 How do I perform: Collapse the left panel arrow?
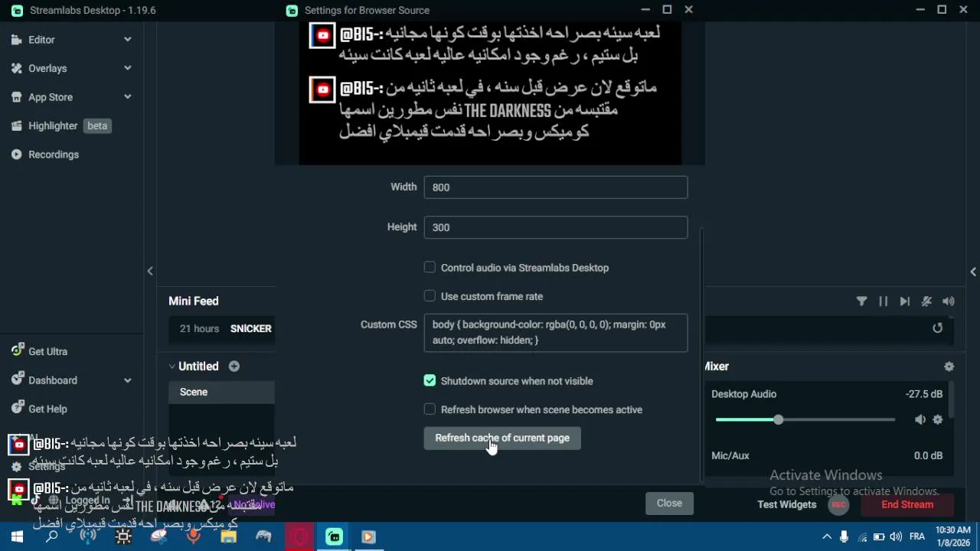pos(150,271)
